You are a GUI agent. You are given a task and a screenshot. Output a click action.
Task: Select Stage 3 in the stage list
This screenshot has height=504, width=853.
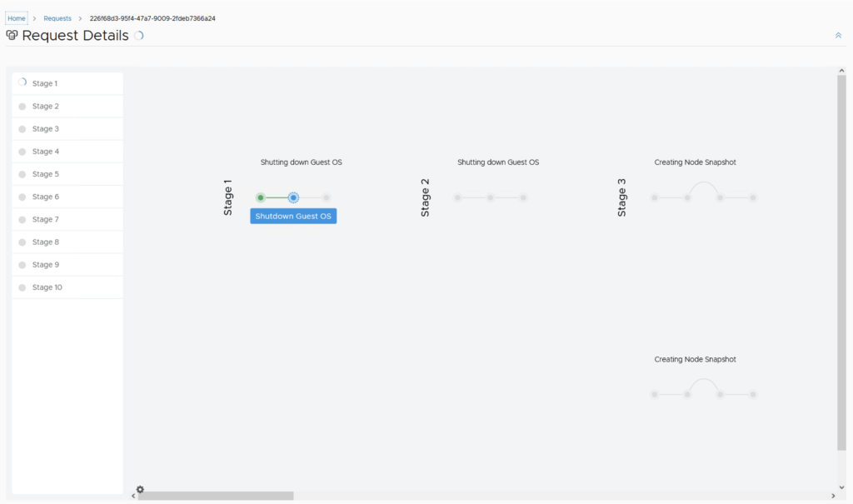pos(46,129)
